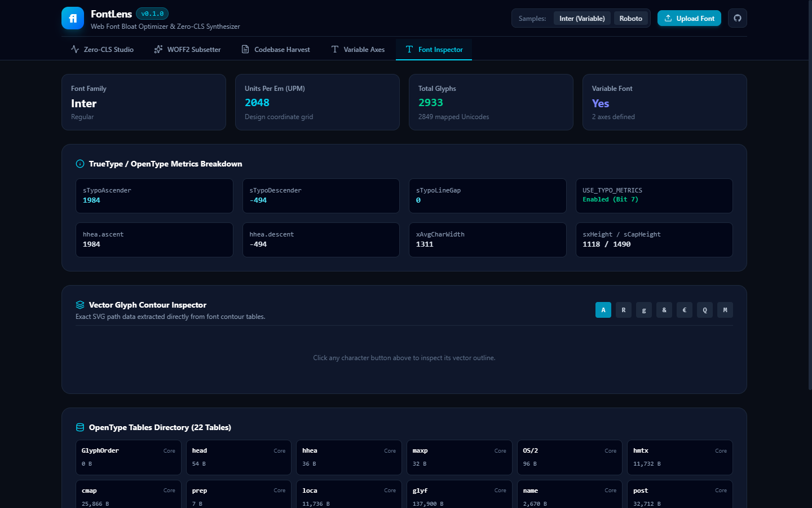
Task: Click the Zero-CLS Studio pulse icon
Action: 75,50
